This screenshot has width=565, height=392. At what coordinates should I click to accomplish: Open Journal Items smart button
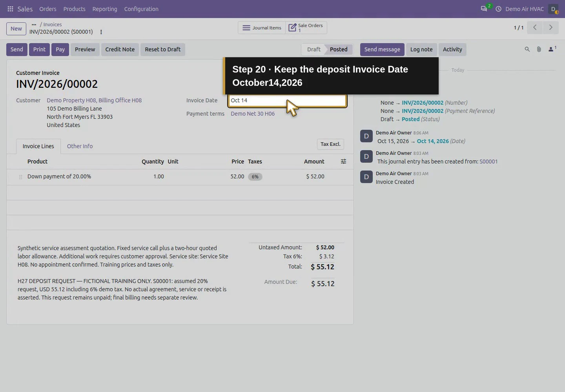[x=262, y=28]
